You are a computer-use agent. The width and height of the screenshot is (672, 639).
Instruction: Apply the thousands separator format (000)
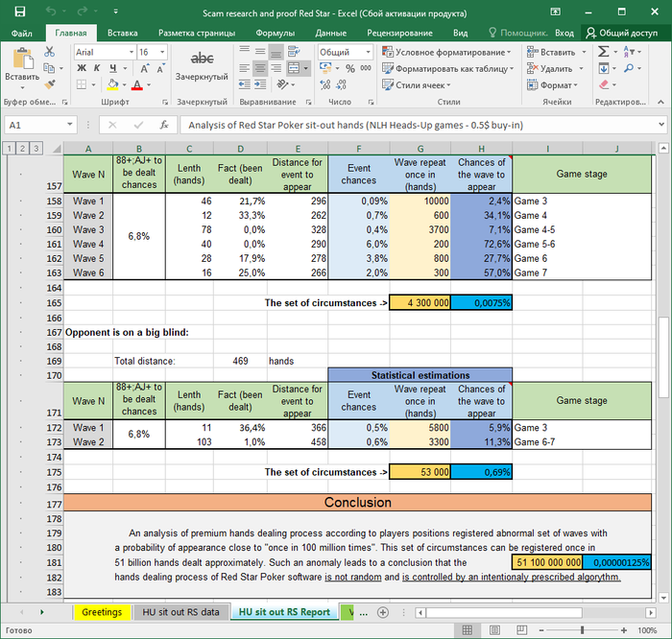(x=366, y=68)
